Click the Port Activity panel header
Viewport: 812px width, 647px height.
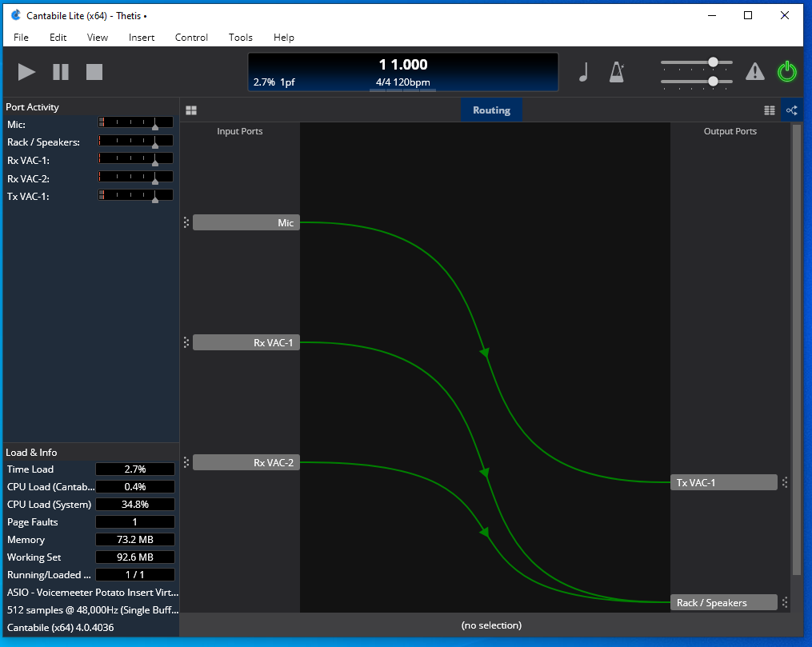33,107
